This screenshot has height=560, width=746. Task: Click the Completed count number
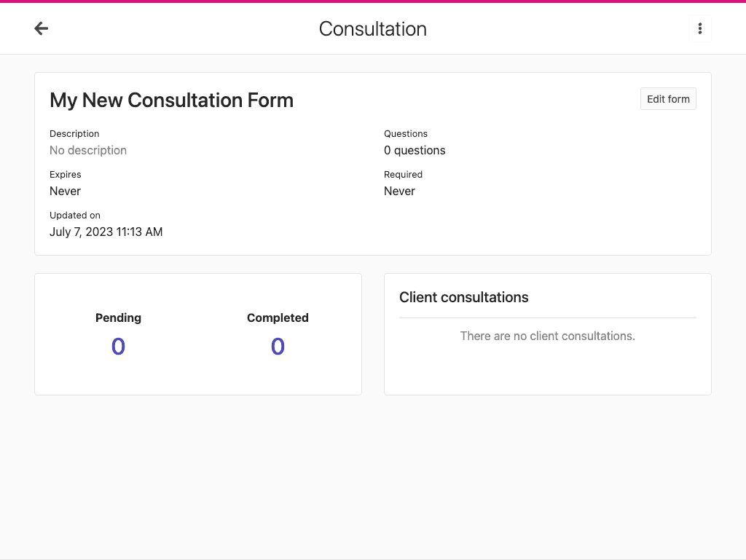pos(278,347)
